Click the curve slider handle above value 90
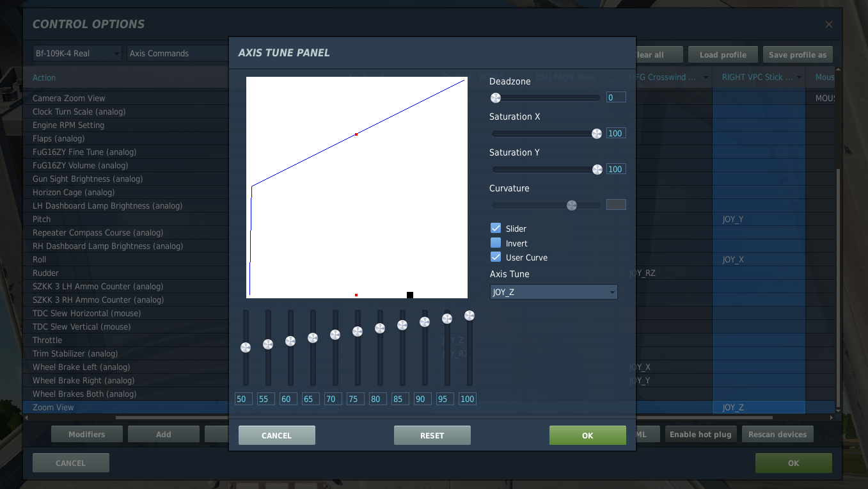Screen dimensions: 868x489 pos(425,322)
